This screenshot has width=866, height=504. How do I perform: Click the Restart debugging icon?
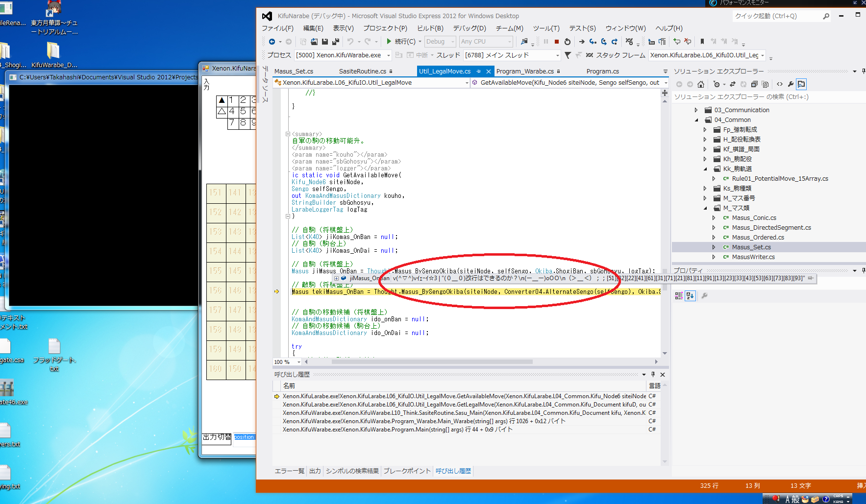tap(568, 42)
